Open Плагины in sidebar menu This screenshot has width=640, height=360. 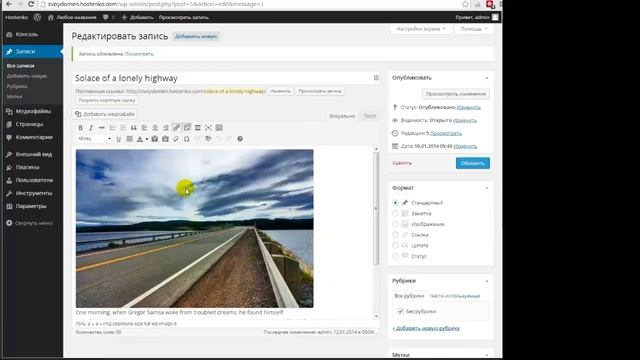tap(32, 167)
